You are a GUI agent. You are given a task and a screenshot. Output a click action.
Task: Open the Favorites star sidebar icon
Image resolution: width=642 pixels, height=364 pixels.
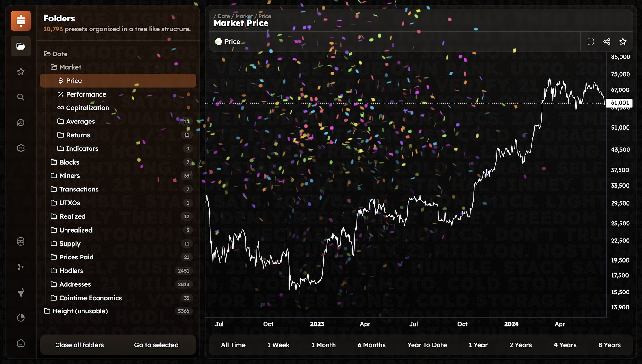click(x=21, y=72)
